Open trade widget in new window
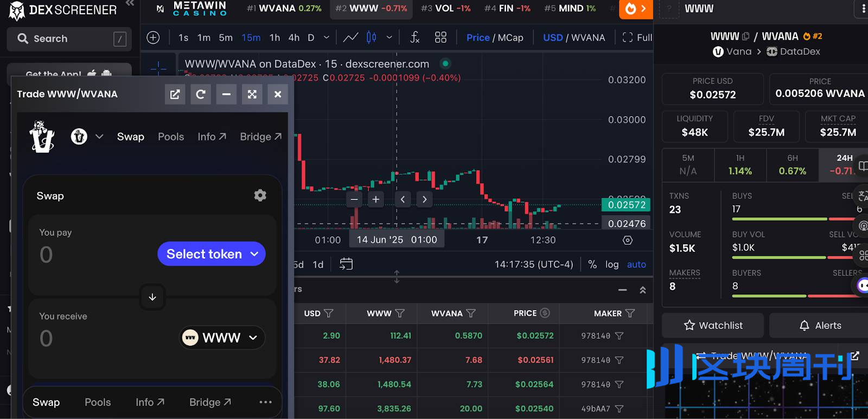The image size is (868, 419). [175, 94]
